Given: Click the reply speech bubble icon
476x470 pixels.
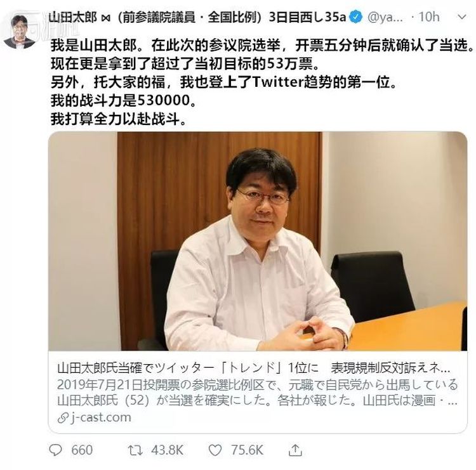Looking at the screenshot, I should tap(55, 450).
